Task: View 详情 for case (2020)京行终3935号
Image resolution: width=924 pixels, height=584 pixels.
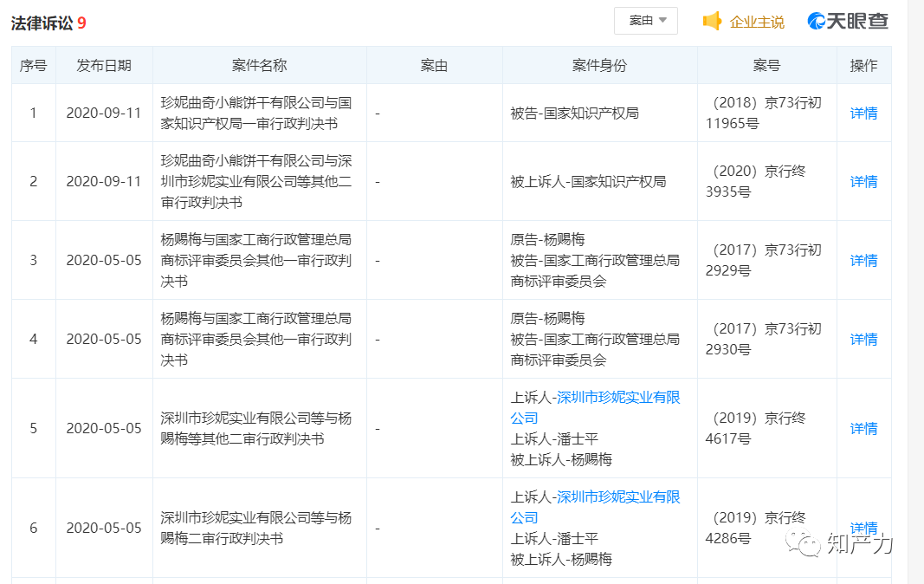Action: (863, 181)
